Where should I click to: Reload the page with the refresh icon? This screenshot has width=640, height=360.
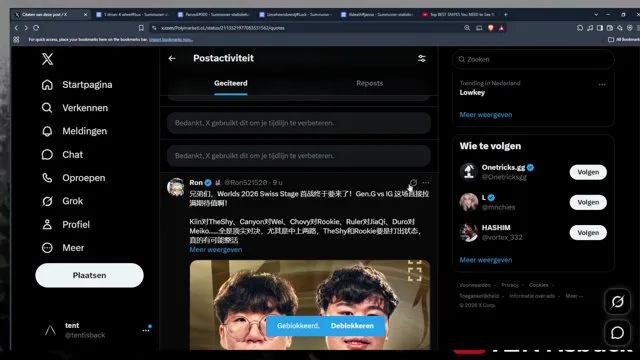36,28
